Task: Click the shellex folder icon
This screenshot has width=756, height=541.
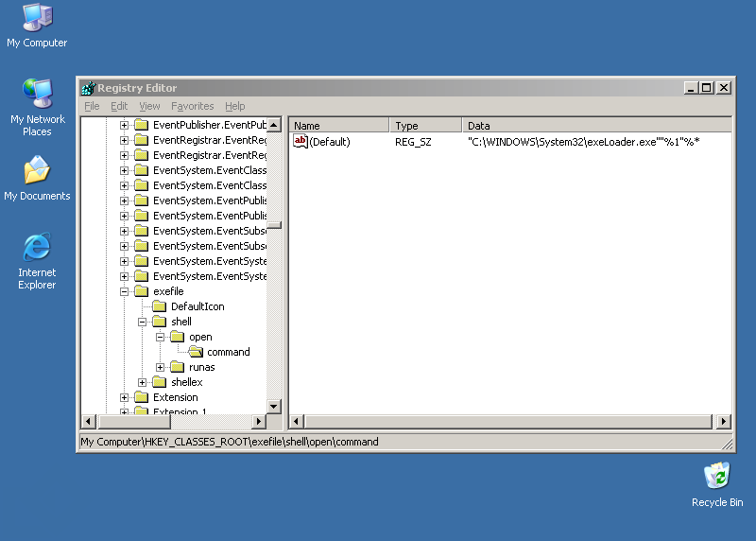Action: (x=159, y=382)
